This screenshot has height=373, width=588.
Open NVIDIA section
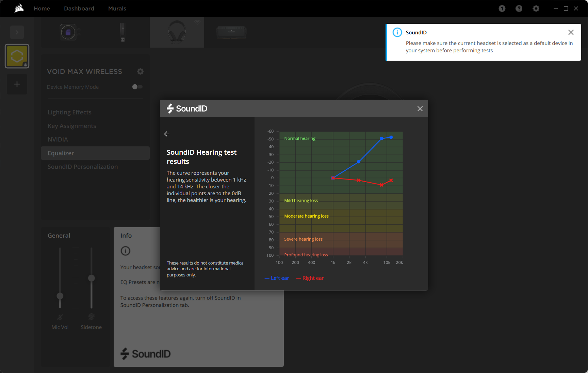(x=58, y=139)
